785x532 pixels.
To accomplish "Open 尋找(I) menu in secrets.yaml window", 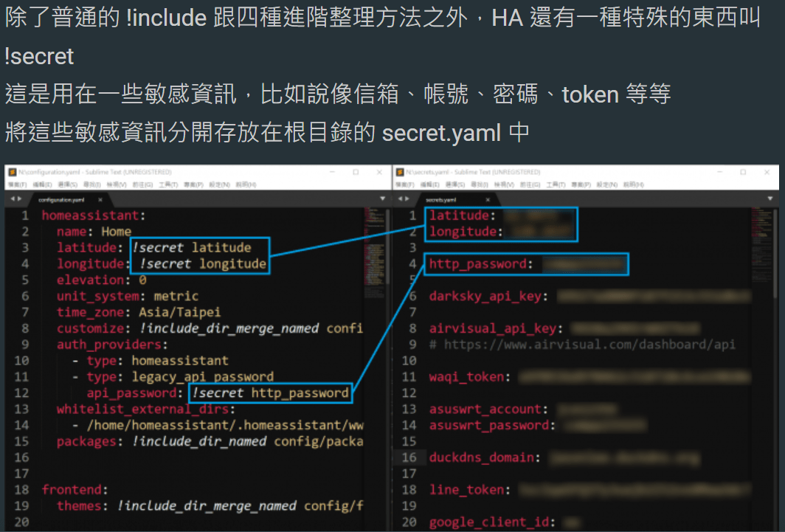I will (480, 184).
